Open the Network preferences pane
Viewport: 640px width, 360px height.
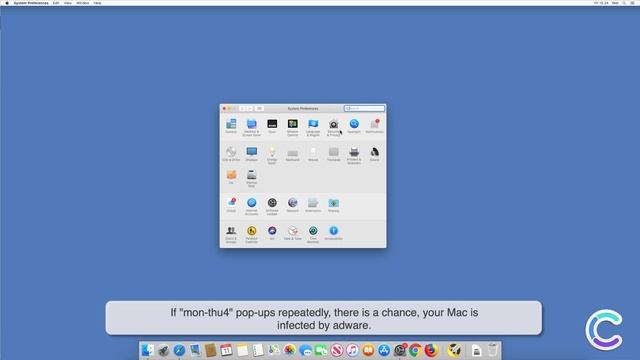pos(293,205)
